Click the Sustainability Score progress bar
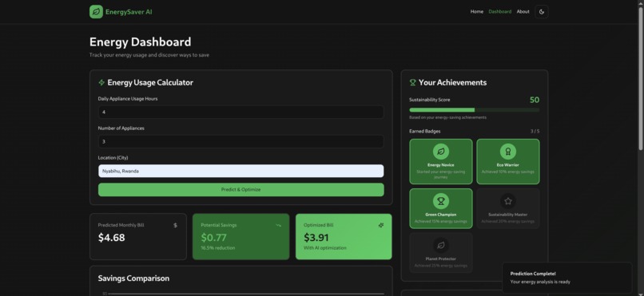The image size is (644, 296). [475, 110]
